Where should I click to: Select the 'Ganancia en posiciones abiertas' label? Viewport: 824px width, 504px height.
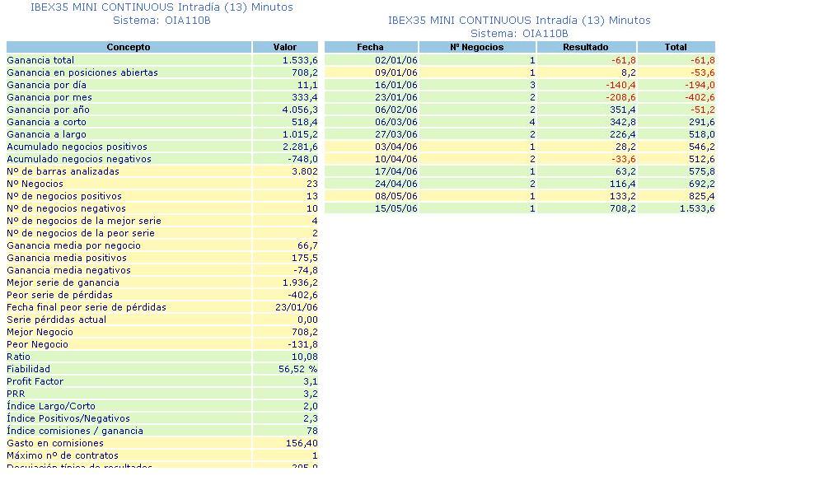[x=82, y=72]
